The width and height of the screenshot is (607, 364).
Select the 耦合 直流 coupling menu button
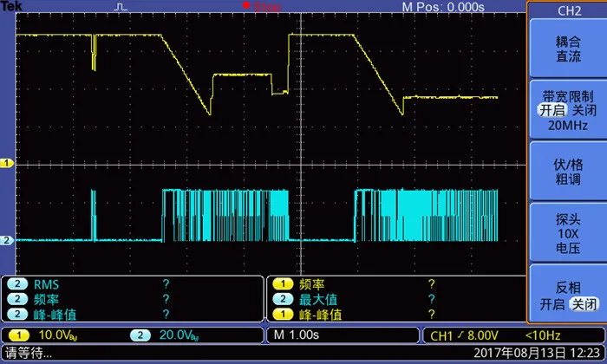[x=568, y=49]
